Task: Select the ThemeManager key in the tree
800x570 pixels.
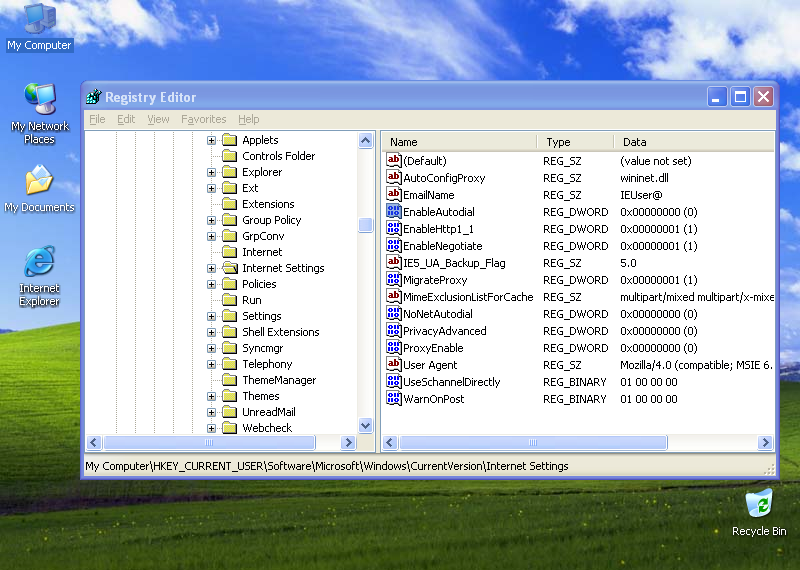Action: tap(279, 380)
